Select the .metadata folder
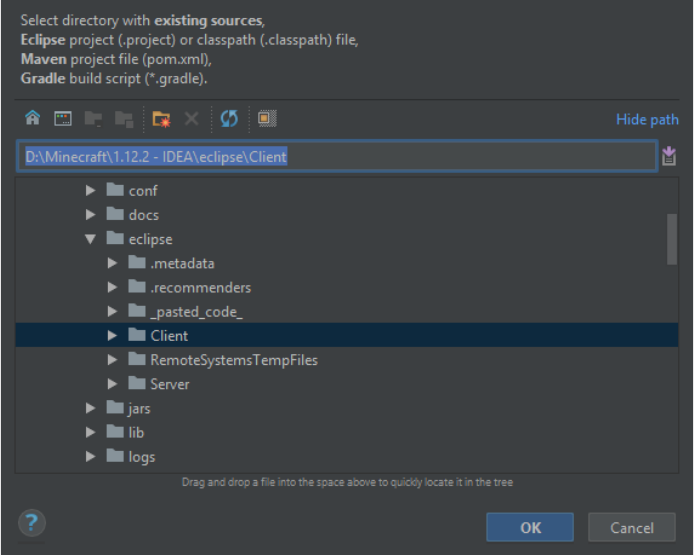This screenshot has height=555, width=694. [182, 263]
